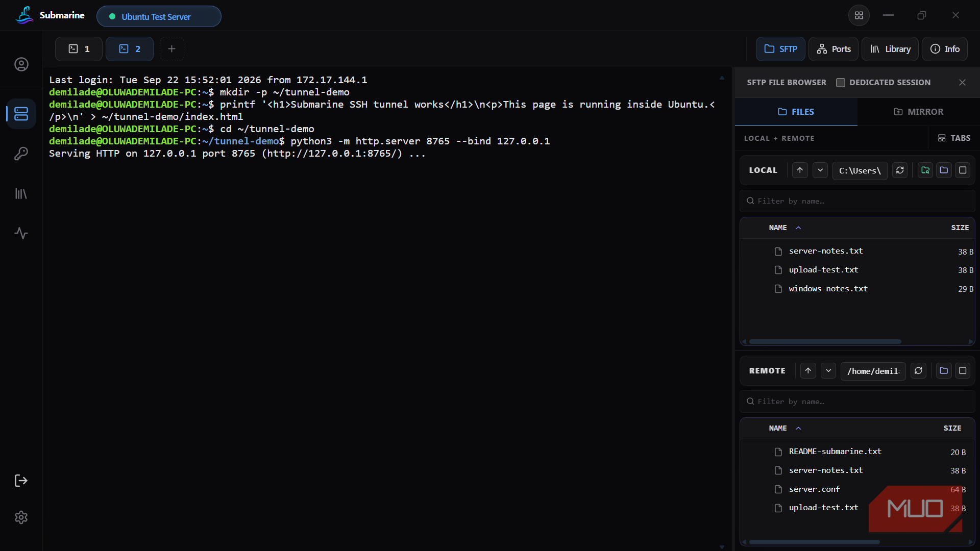Image resolution: width=980 pixels, height=551 pixels.
Task: Focus the LOCAL filter by name field
Action: click(857, 201)
